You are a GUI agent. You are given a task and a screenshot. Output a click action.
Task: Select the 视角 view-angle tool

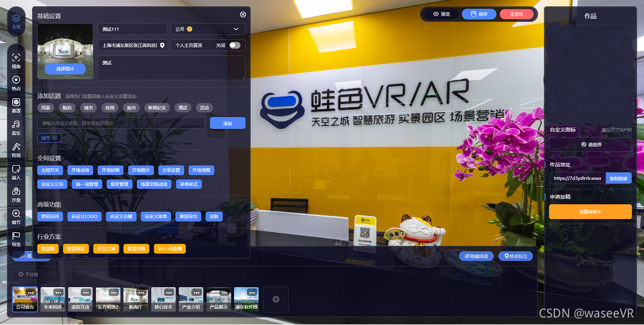click(16, 61)
